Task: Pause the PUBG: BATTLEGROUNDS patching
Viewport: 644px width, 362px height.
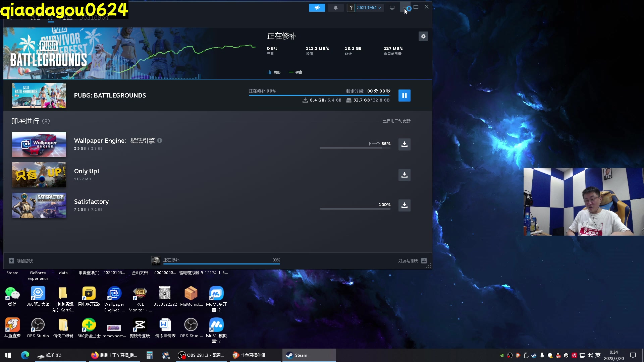Action: click(404, 96)
